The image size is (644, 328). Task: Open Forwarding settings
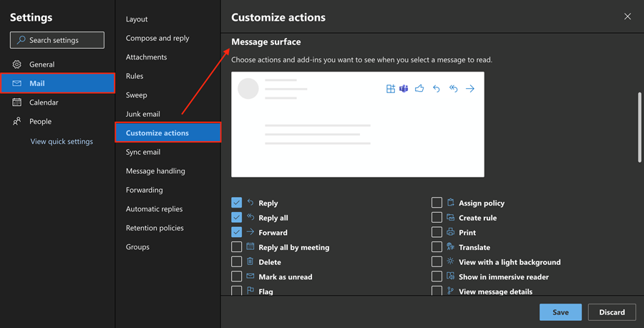[x=168, y=190]
